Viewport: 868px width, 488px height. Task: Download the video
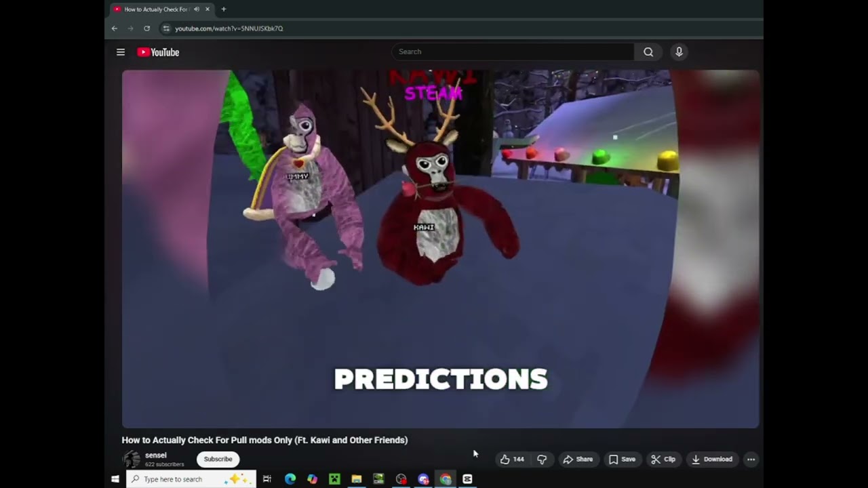pos(712,460)
